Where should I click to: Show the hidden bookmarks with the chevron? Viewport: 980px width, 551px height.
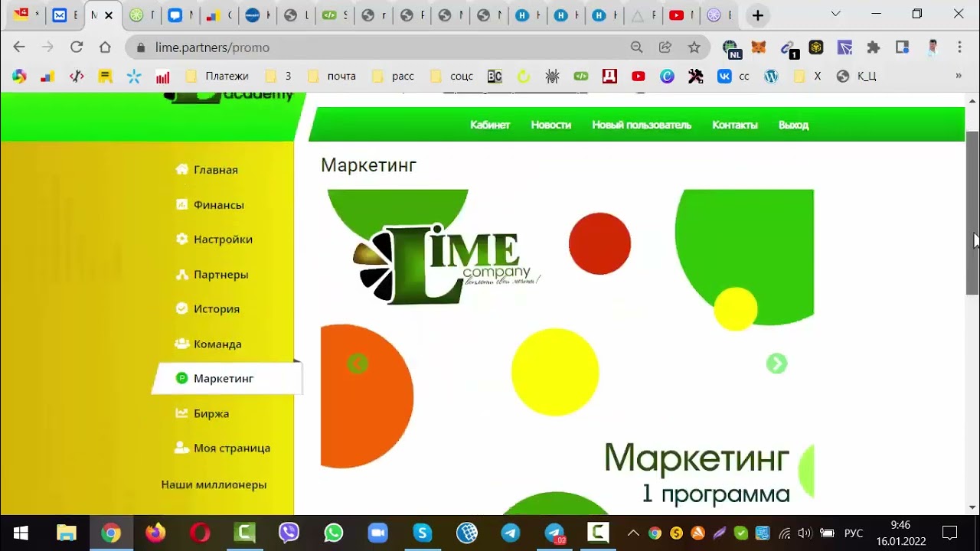[x=958, y=76]
